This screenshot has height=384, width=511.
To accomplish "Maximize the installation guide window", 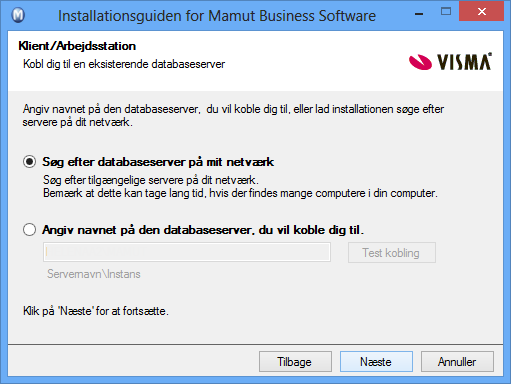I will [x=446, y=12].
